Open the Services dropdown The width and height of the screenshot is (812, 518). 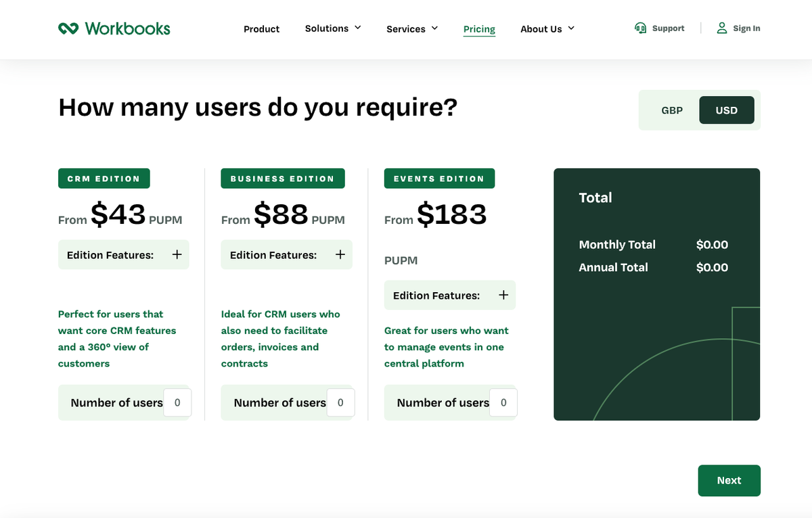(412, 28)
